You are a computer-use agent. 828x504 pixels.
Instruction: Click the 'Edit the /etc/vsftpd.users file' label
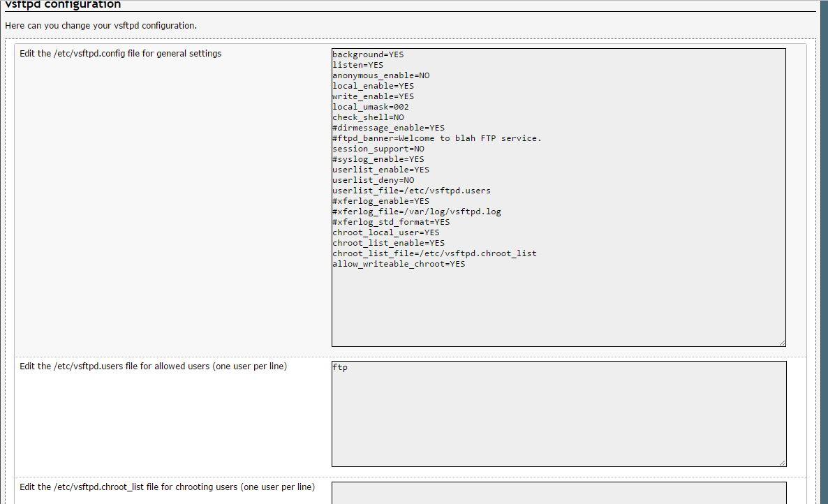153,366
